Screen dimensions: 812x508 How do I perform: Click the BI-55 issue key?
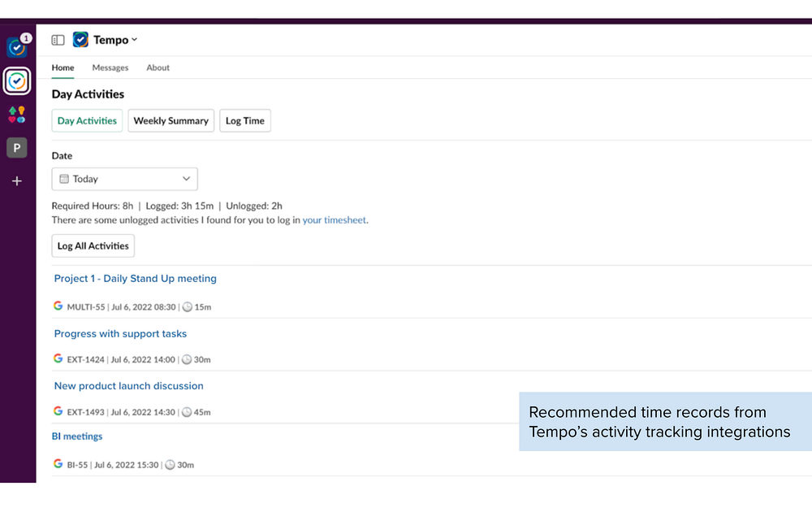coord(77,465)
